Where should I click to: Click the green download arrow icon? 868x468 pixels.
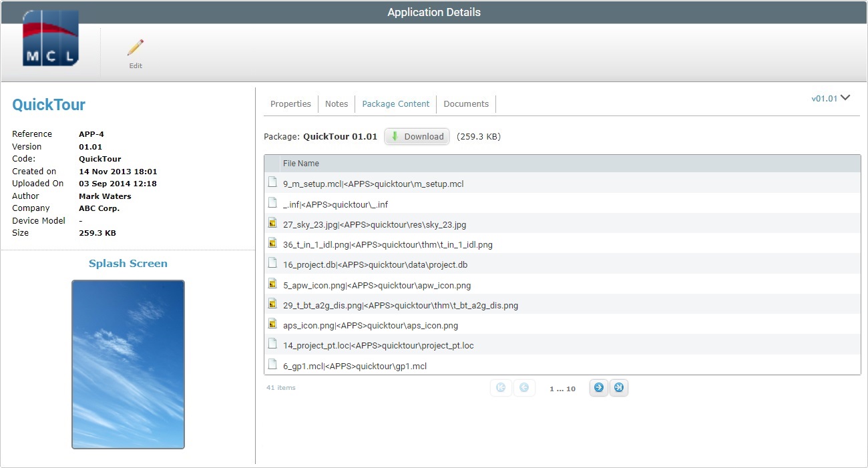coord(395,136)
